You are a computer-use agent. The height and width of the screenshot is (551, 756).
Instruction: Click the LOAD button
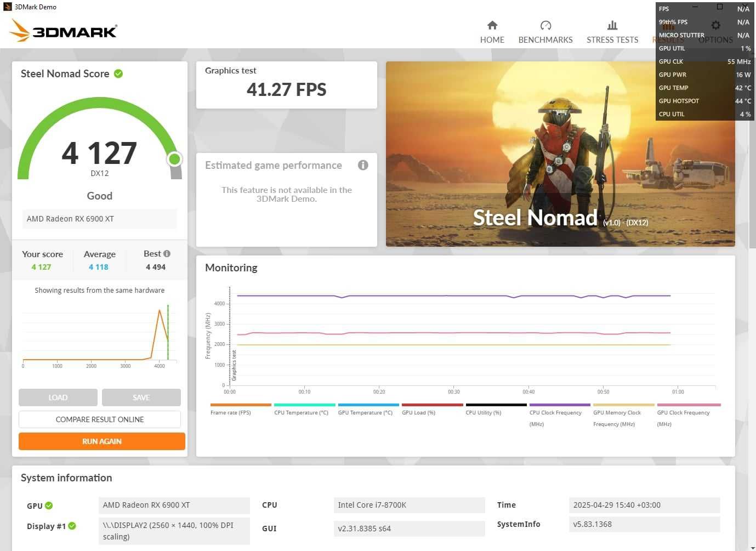click(x=58, y=397)
